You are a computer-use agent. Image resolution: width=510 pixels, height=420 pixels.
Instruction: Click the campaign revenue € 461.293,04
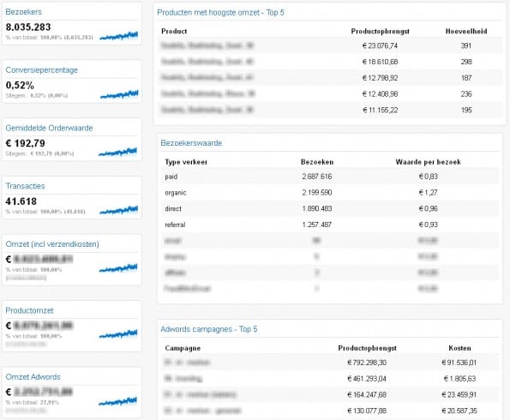click(x=367, y=379)
